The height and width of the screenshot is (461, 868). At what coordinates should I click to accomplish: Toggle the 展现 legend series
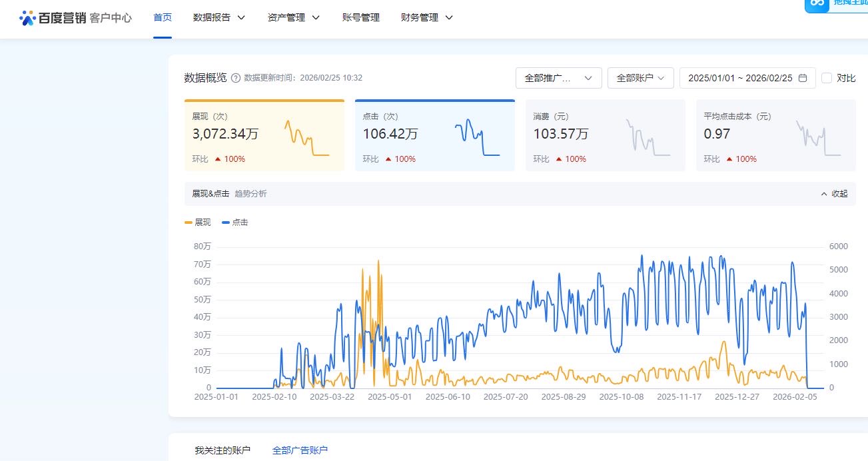pos(198,223)
